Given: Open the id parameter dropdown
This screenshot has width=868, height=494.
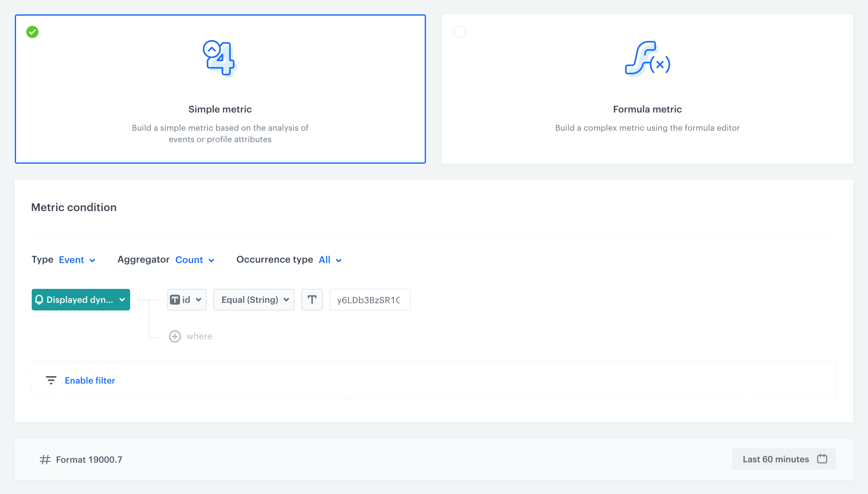Looking at the screenshot, I should (187, 299).
